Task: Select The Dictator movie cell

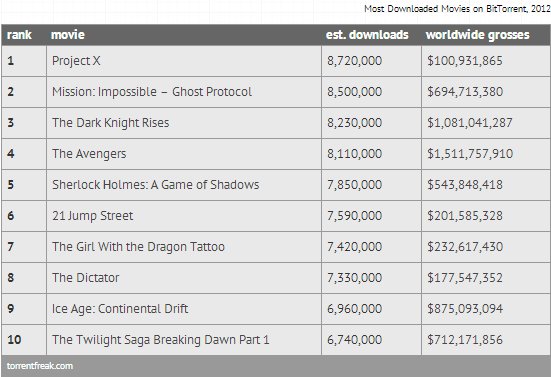Action: 184,278
